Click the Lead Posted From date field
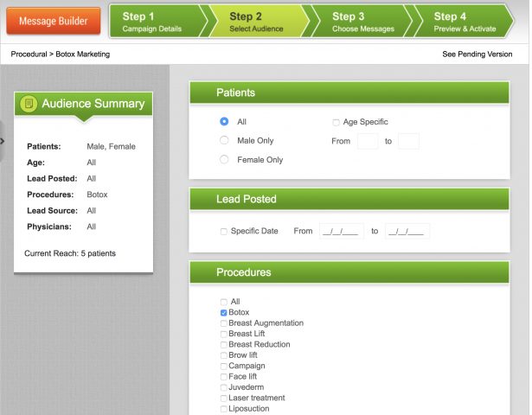The height and width of the screenshot is (415, 532). tap(341, 231)
